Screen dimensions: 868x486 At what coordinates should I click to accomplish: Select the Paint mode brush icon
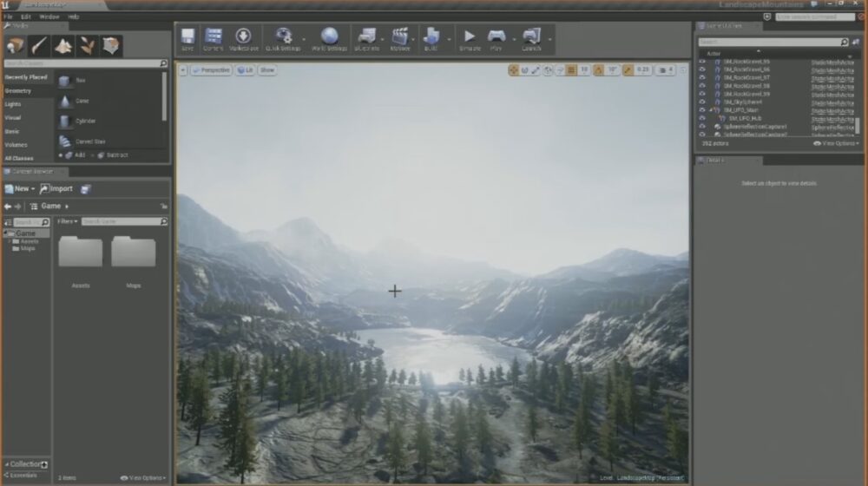pyautogui.click(x=39, y=45)
